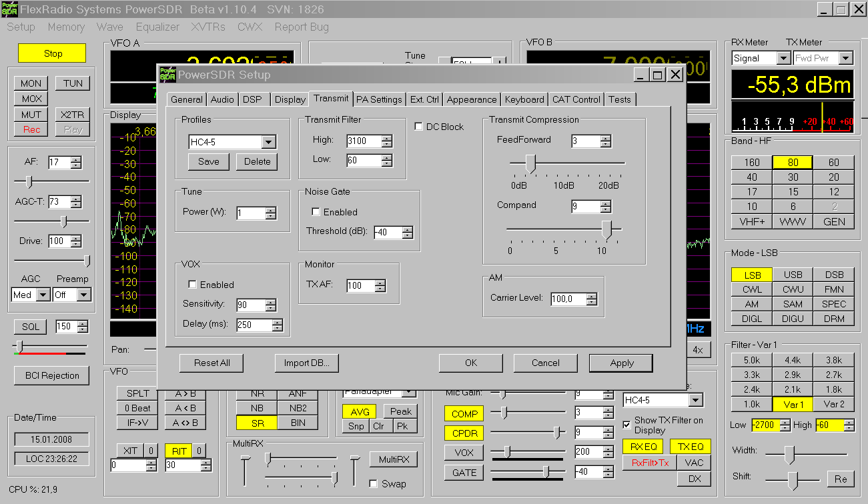The image size is (868, 504).
Task: Adjust the Compand slider handle
Action: [x=606, y=229]
